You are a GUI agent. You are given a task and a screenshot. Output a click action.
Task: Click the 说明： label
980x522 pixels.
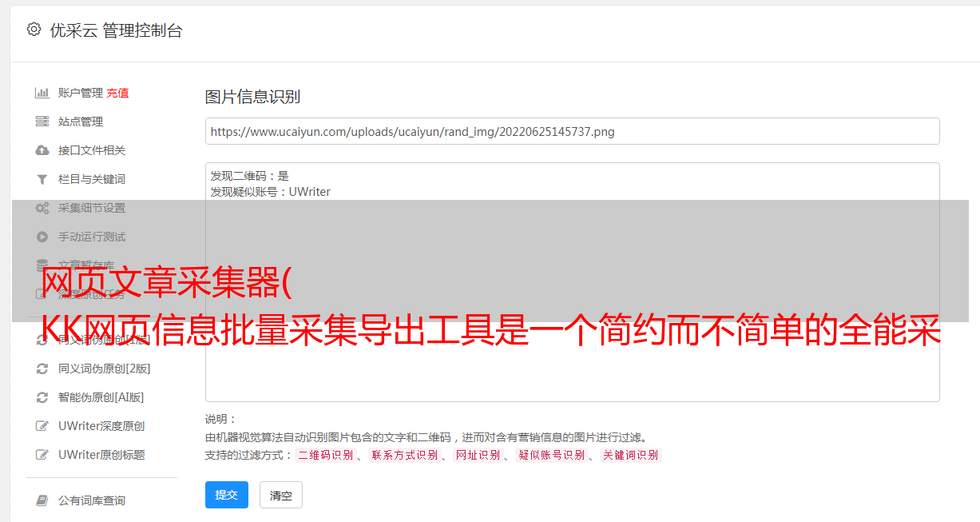tap(221, 420)
